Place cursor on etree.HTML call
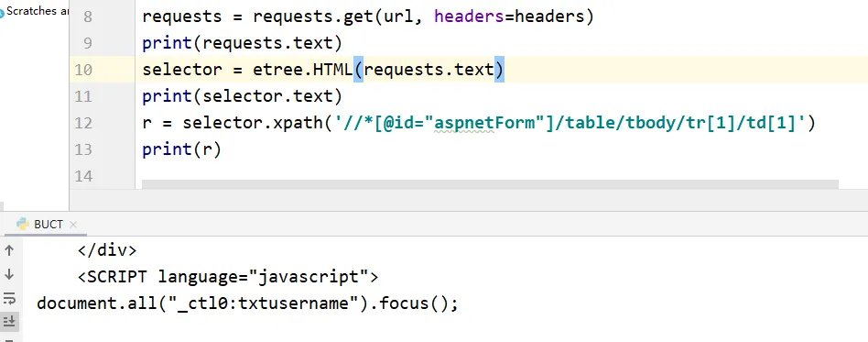Image resolution: width=868 pixels, height=342 pixels. (302, 70)
